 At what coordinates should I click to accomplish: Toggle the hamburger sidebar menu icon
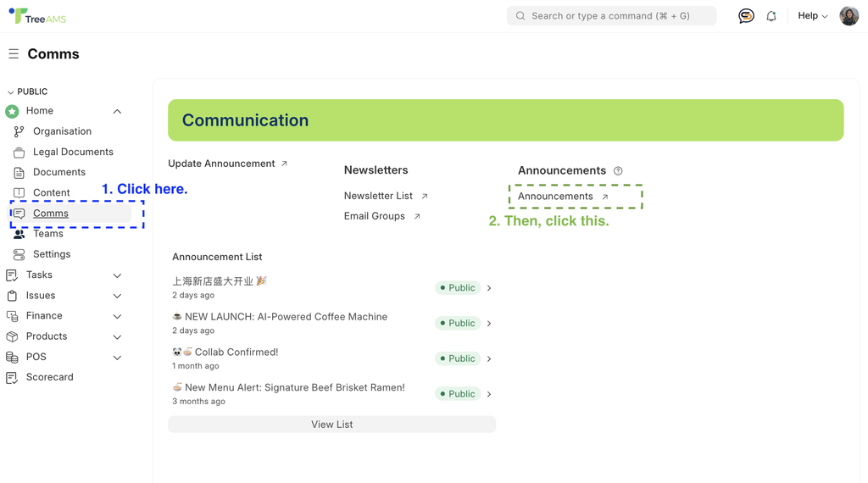(x=14, y=53)
